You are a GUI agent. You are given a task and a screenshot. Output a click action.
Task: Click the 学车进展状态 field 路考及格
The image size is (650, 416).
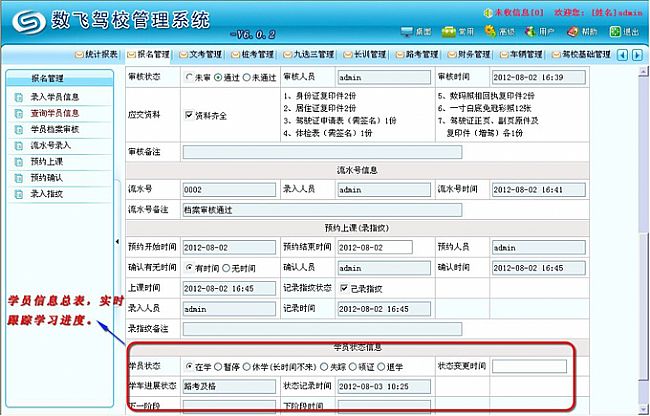click(x=229, y=386)
